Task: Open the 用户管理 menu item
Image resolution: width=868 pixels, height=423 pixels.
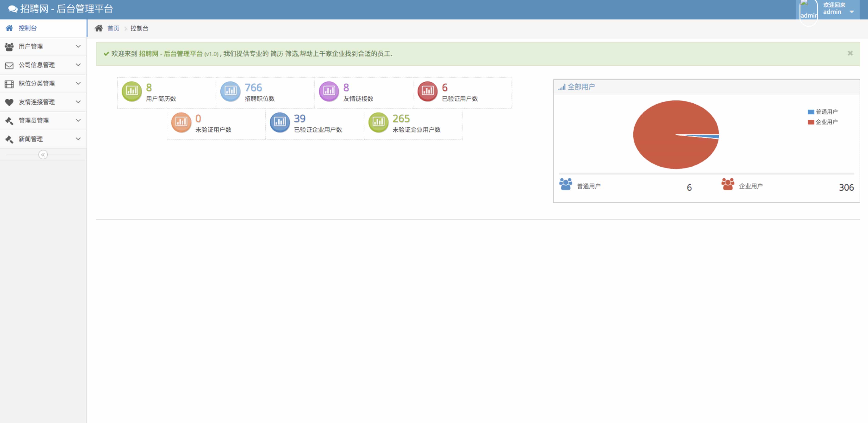Action: click(44, 47)
